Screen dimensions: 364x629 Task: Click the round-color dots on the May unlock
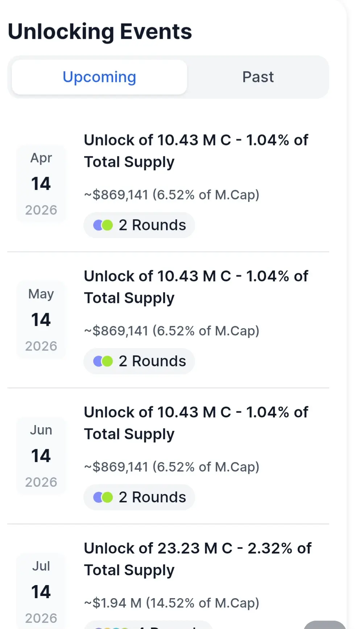click(x=103, y=362)
